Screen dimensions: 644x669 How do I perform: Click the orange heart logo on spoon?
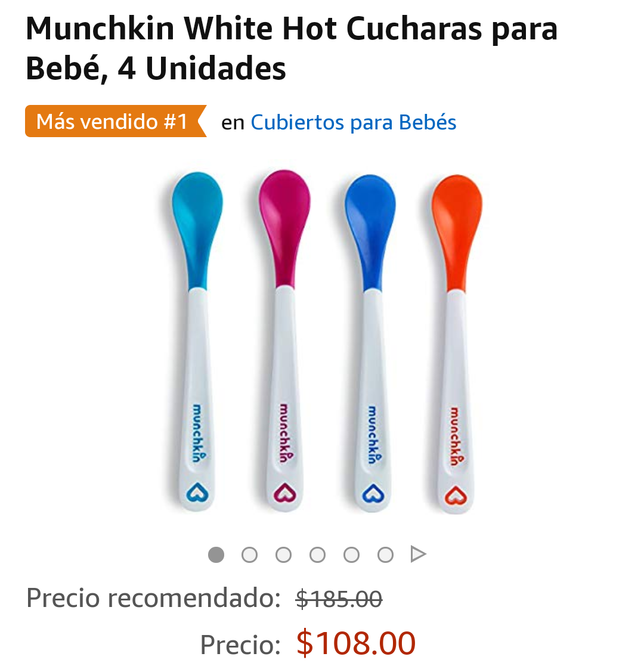(x=456, y=495)
